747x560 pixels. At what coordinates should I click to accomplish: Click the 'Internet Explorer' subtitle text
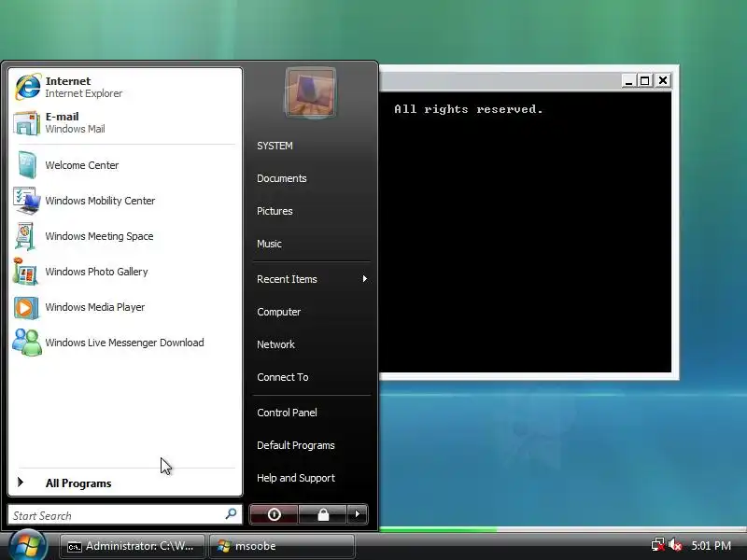pos(84,93)
